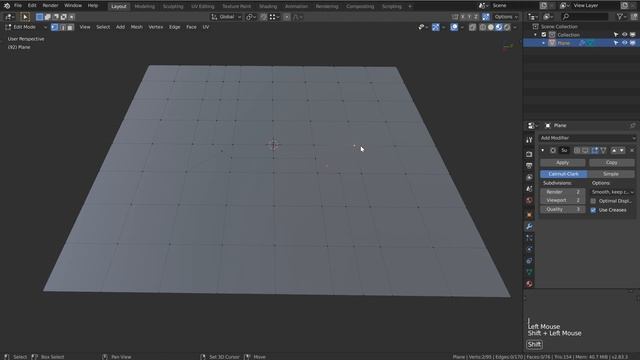Image resolution: width=640 pixels, height=360 pixels.
Task: Hide Plane object with its eye icon
Action: (x=624, y=43)
